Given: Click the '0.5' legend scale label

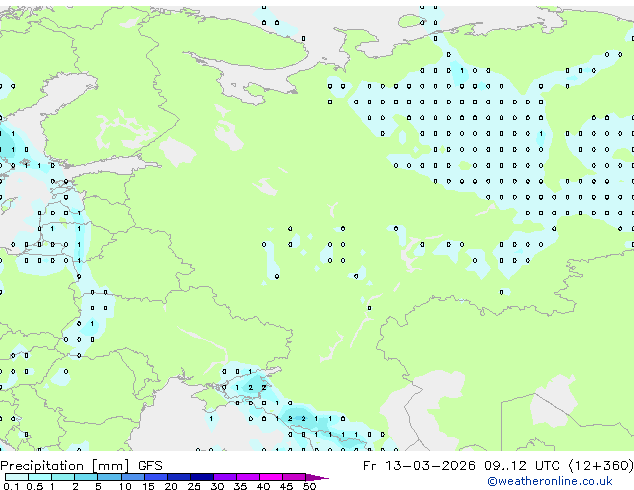Looking at the screenshot, I should (x=35, y=486).
